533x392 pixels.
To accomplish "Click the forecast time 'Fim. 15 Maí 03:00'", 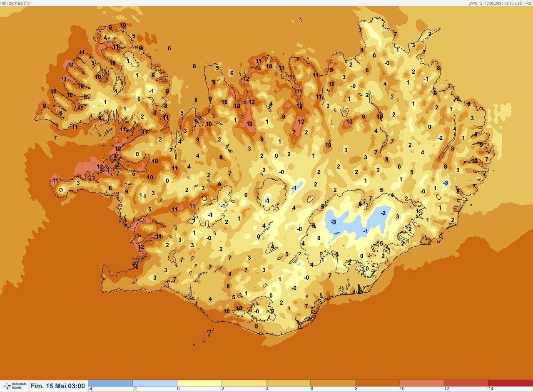I will click(x=57, y=386).
